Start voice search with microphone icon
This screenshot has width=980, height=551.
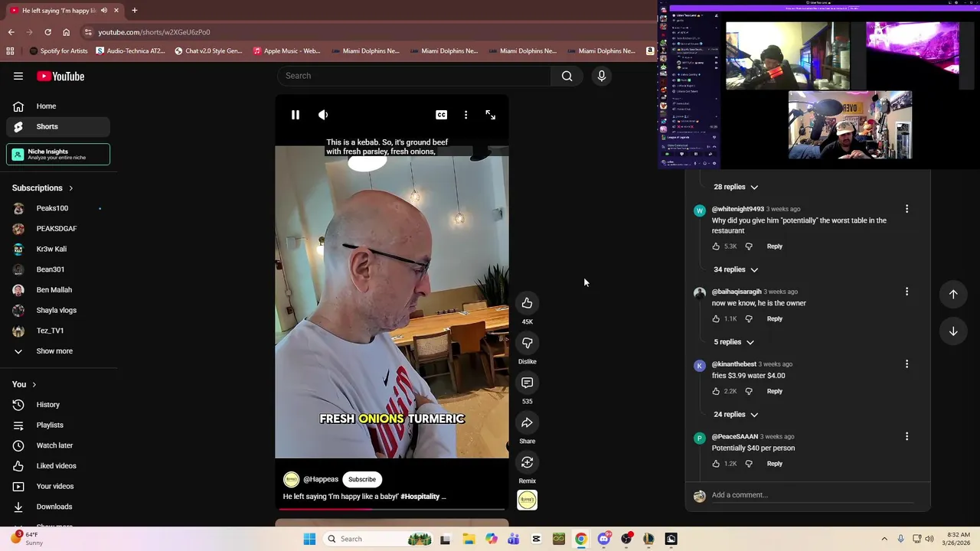[602, 76]
